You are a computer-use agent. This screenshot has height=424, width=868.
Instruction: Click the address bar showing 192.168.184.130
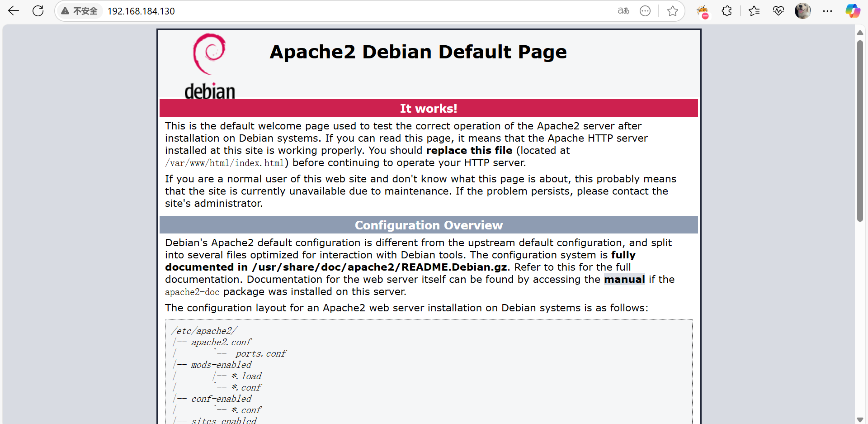[141, 11]
